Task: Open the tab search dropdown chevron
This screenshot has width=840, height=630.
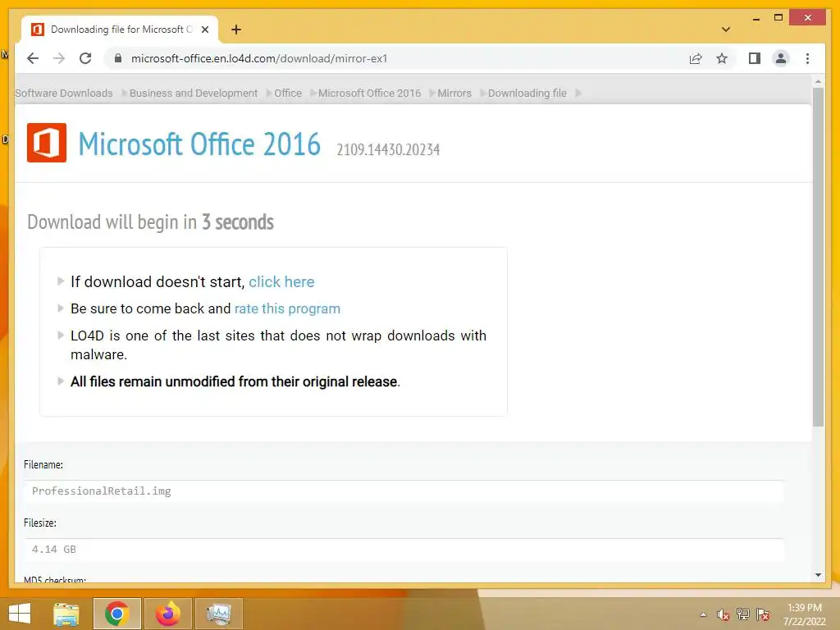Action: click(x=726, y=30)
